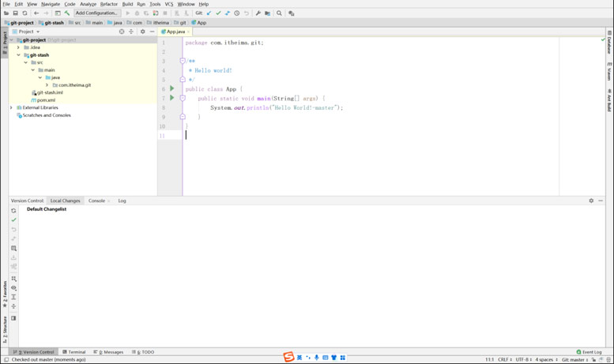Viewport: 614px width, 364px height.
Task: Click Sogou input method icon
Action: 288,357
